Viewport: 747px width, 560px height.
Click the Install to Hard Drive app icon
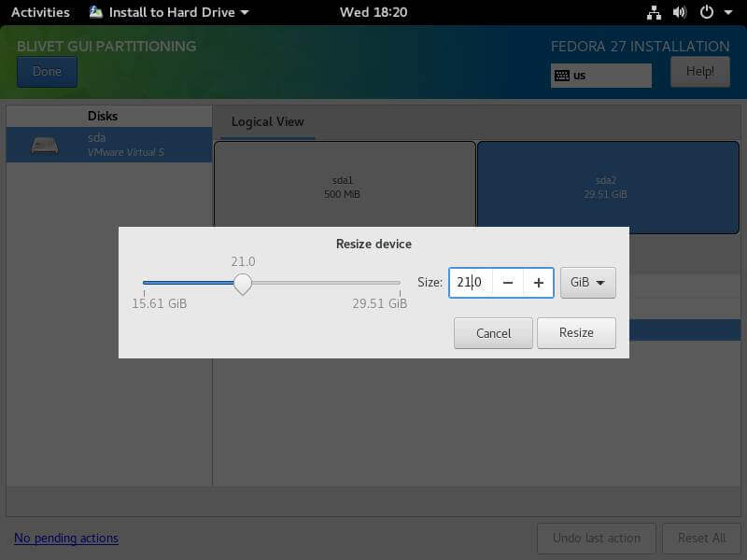tap(96, 12)
